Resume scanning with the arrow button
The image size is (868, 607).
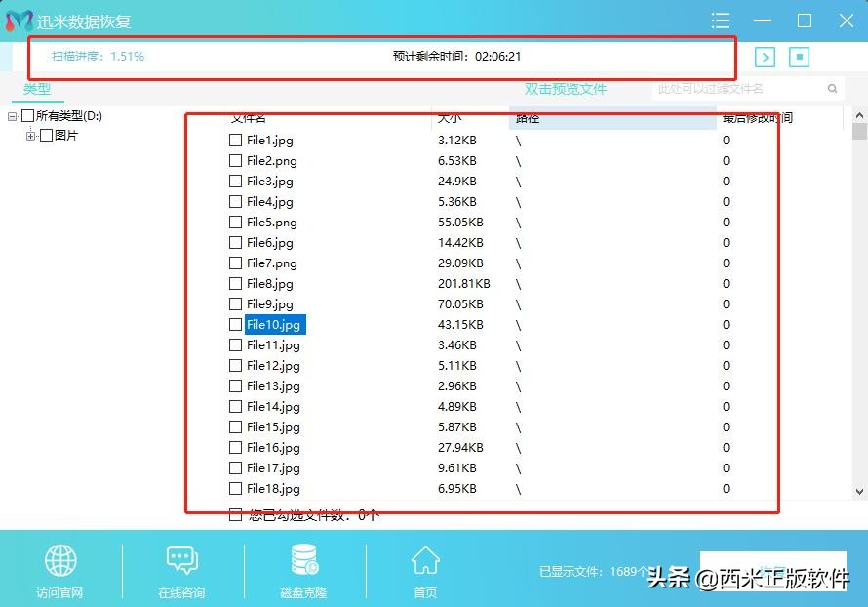(x=765, y=58)
